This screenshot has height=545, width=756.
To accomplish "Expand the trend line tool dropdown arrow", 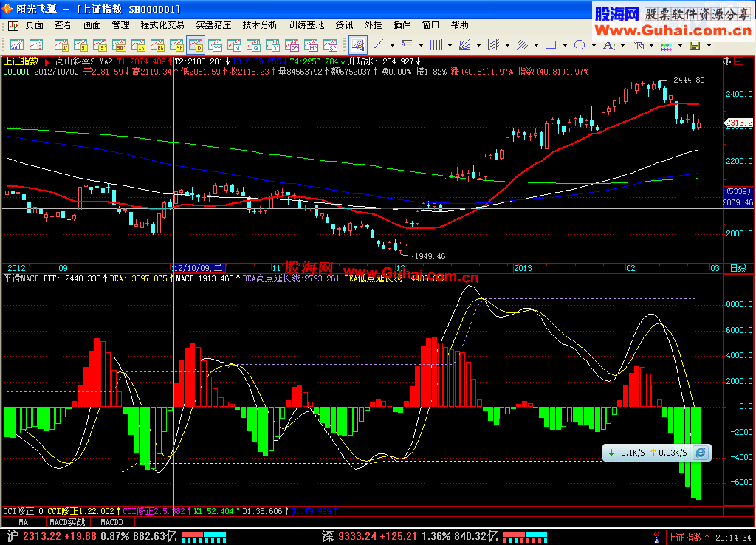I will click(392, 46).
